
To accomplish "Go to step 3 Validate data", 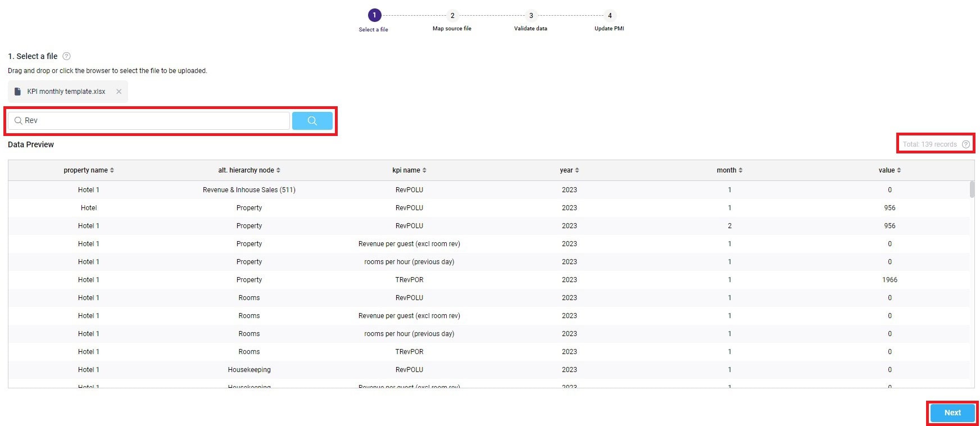I will [531, 16].
